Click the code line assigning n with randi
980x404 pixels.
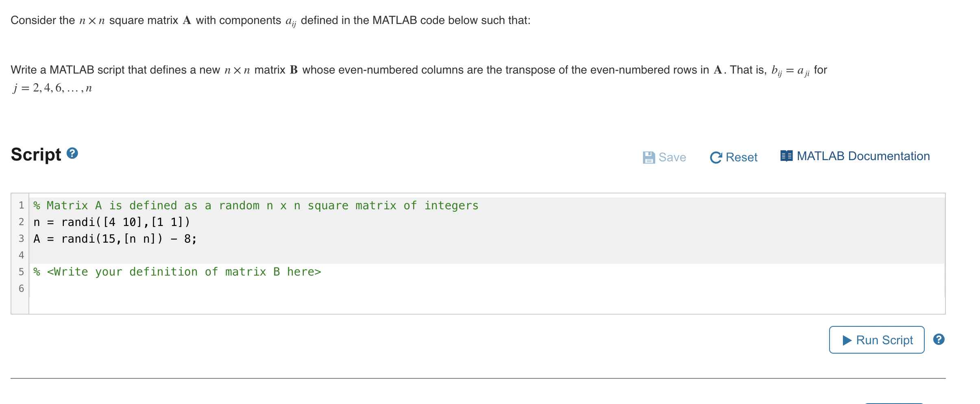click(x=111, y=222)
